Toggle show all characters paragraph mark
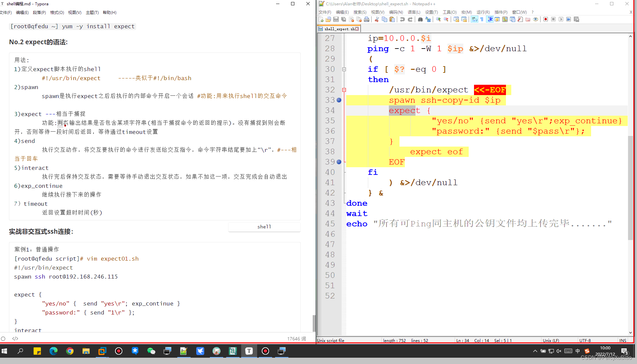 (x=482, y=19)
